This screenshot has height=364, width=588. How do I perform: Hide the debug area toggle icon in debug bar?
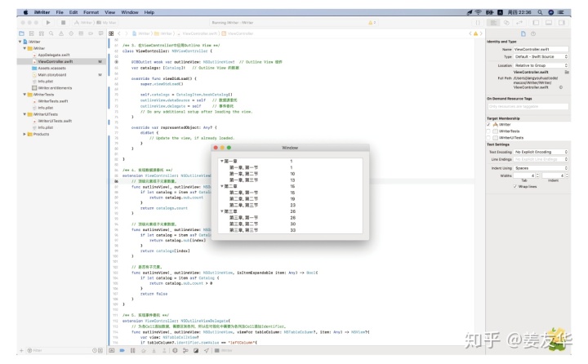[112, 350]
